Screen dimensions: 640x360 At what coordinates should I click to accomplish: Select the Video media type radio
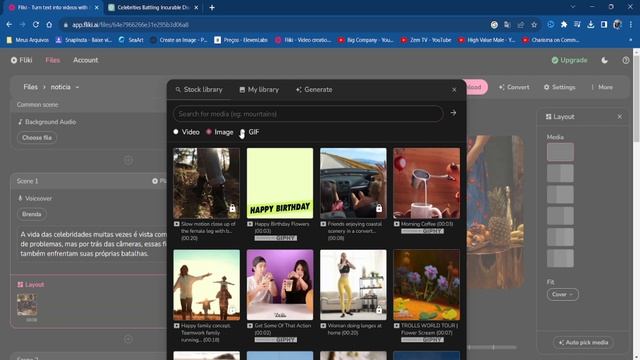point(176,132)
